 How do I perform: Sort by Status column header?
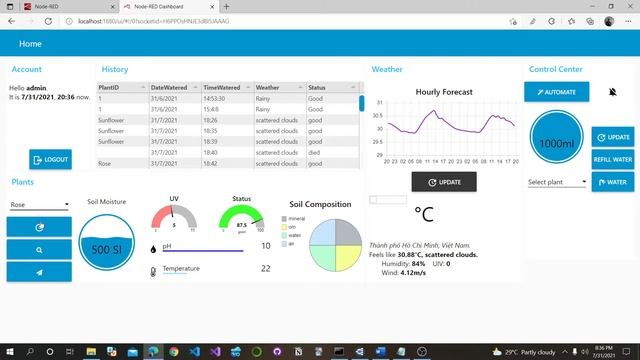(332, 87)
